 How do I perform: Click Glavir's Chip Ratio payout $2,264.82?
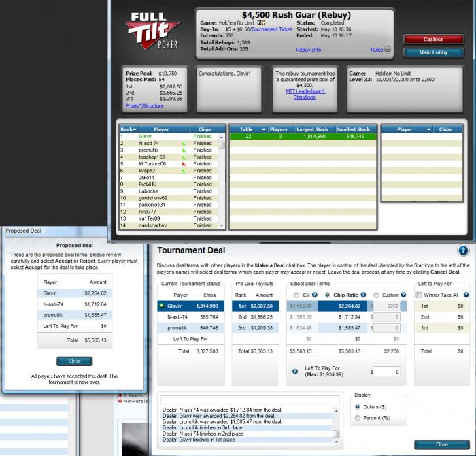click(349, 306)
